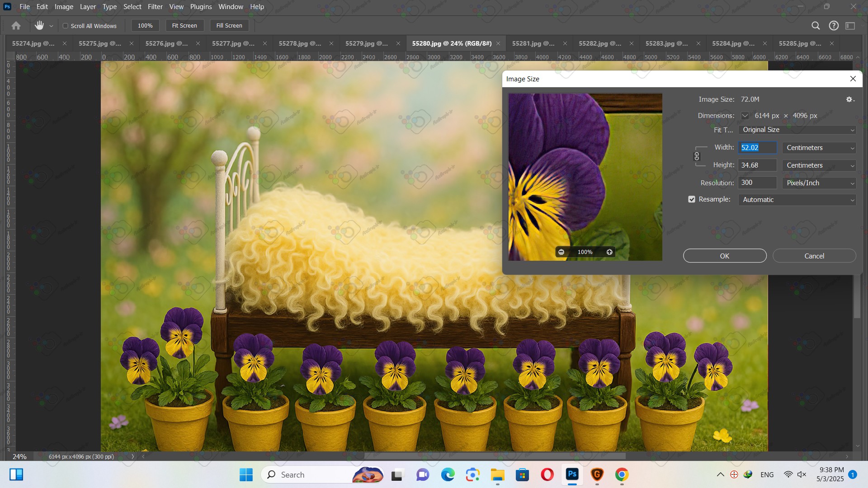The image size is (868, 488).
Task: Open Microsoft Store from taskbar
Action: (522, 474)
